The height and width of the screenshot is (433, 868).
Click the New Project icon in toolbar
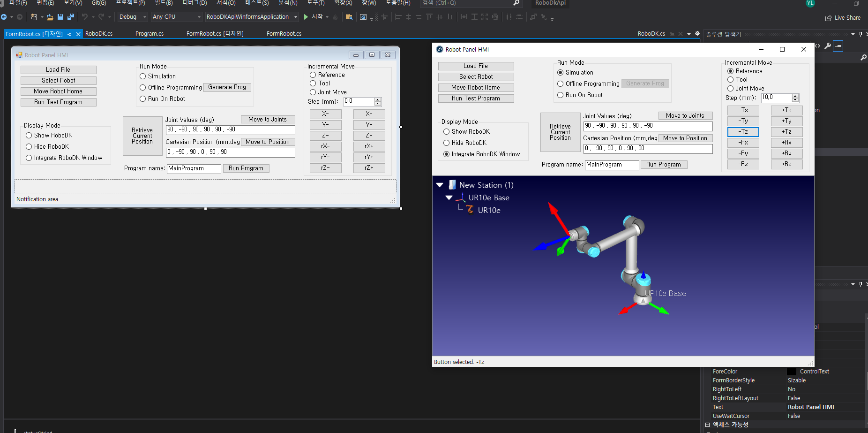point(34,17)
